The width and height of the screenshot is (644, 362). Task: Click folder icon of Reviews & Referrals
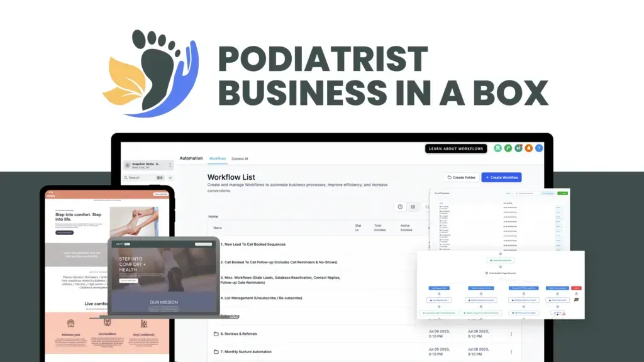click(x=216, y=334)
